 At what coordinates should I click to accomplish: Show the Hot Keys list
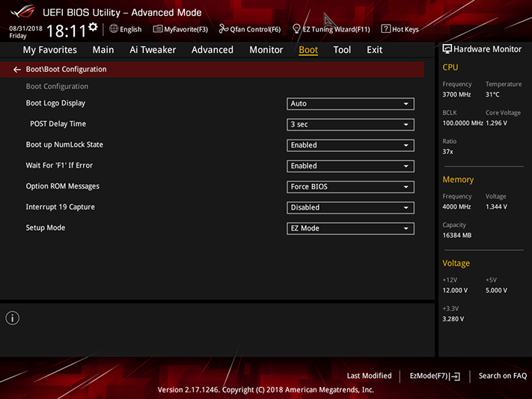coord(400,29)
